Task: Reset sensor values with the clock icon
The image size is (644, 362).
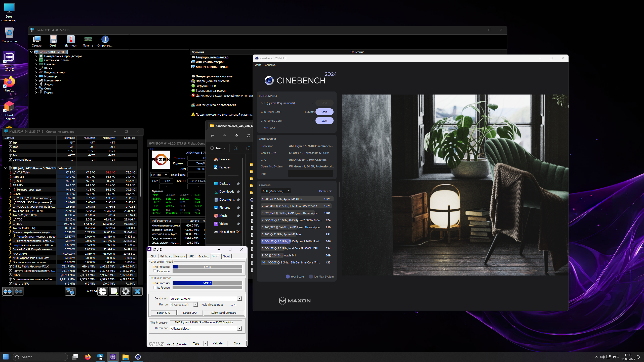Action: (102, 291)
